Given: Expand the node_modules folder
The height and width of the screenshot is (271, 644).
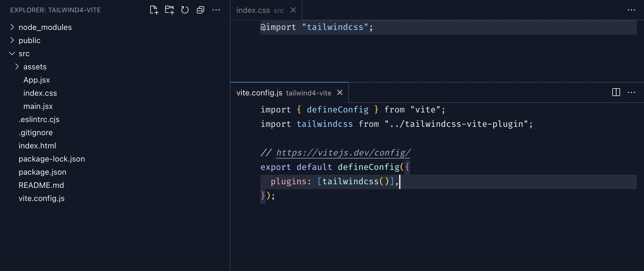Looking at the screenshot, I should [12, 27].
